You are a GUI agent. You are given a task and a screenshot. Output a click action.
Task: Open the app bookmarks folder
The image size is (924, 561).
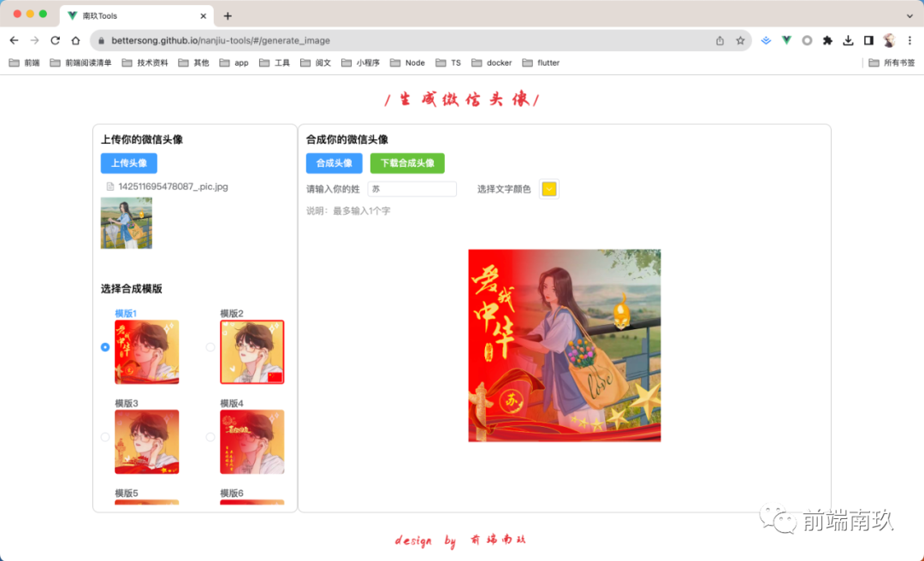[x=234, y=62]
